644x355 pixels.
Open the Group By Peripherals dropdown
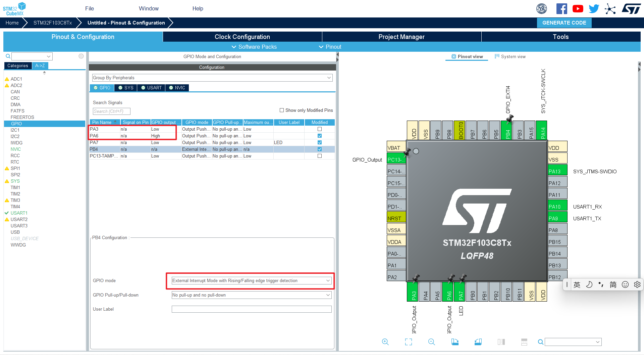point(212,78)
